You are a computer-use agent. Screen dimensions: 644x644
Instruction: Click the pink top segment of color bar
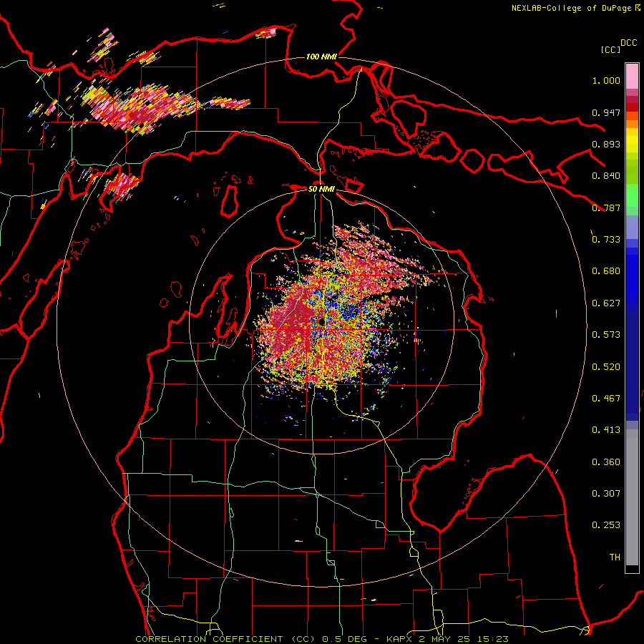(x=632, y=77)
